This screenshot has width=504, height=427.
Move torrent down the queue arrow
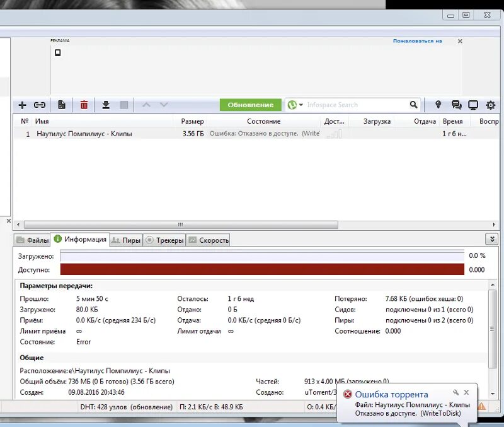(164, 105)
